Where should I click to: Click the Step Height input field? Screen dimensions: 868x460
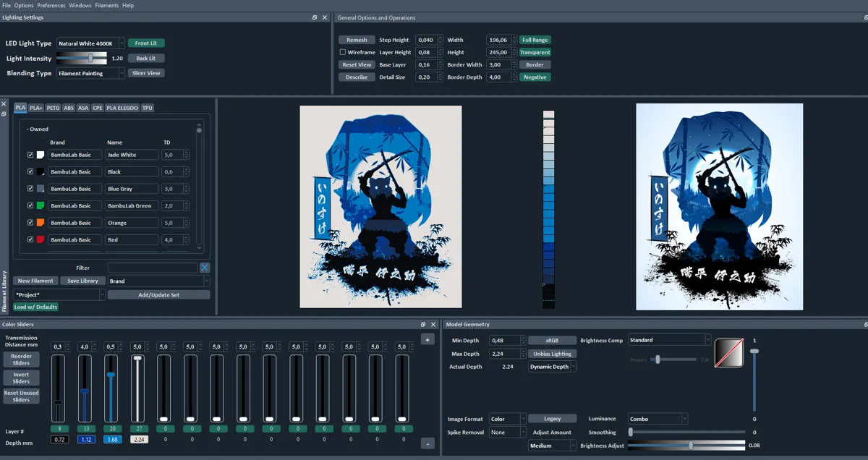pos(429,40)
